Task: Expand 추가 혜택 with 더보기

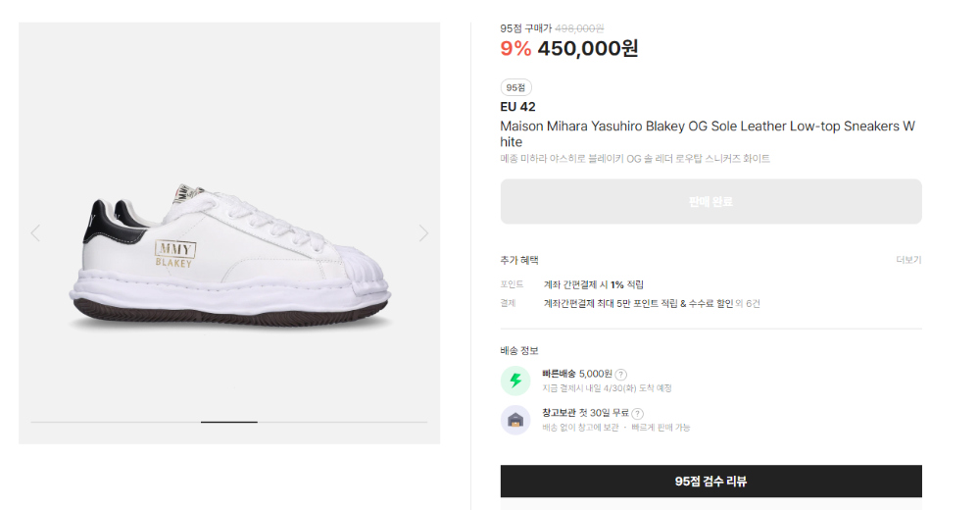Action: [x=908, y=260]
